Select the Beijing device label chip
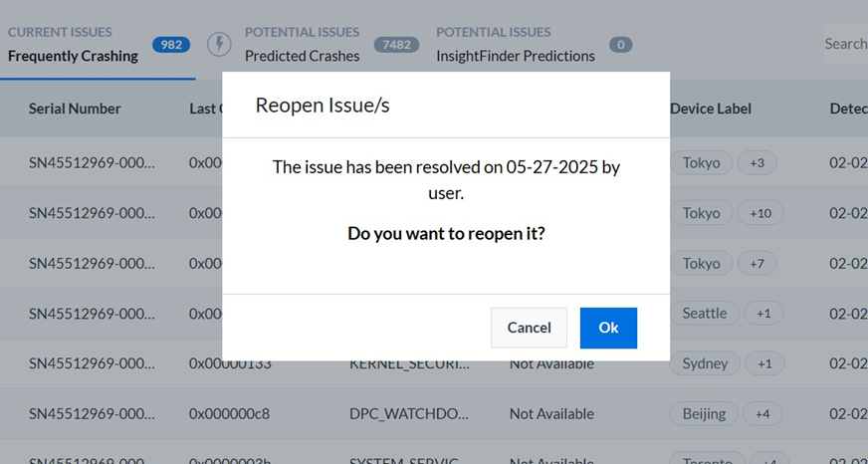 [x=704, y=413]
